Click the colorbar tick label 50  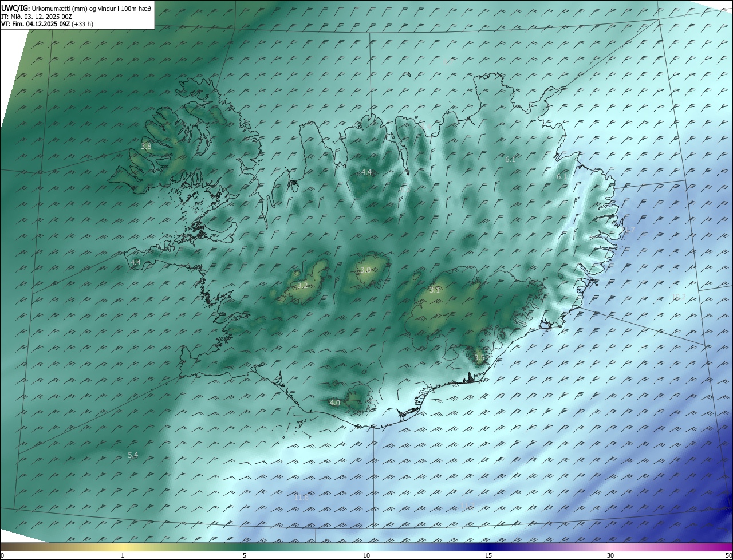pyautogui.click(x=728, y=555)
